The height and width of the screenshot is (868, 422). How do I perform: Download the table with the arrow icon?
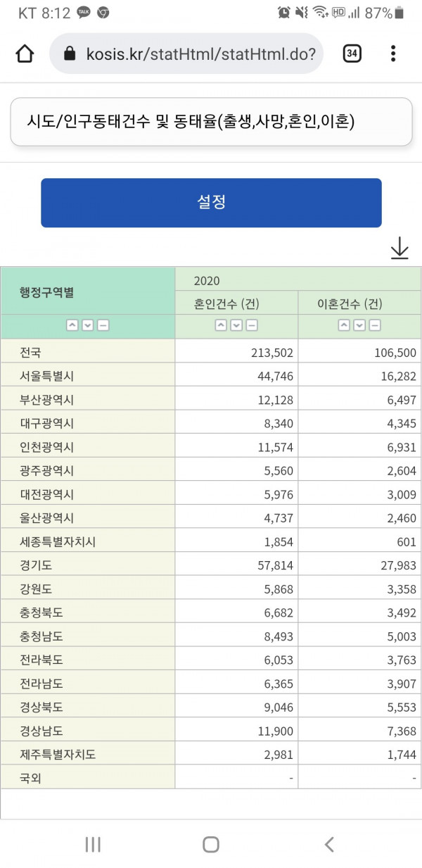[399, 249]
